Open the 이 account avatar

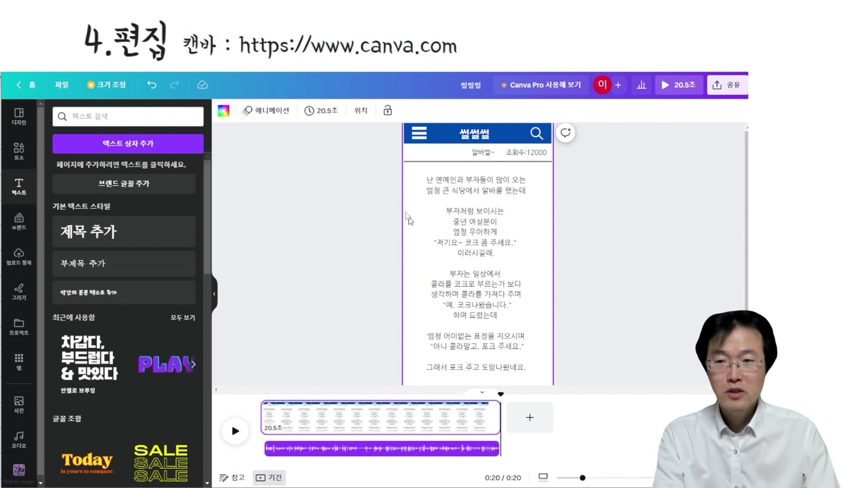click(602, 85)
